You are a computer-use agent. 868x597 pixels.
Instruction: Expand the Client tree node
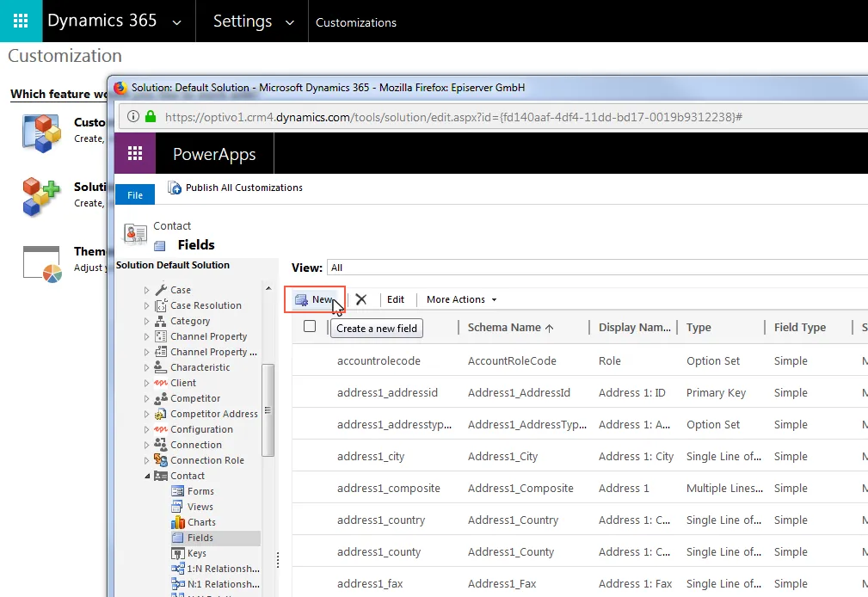(147, 383)
